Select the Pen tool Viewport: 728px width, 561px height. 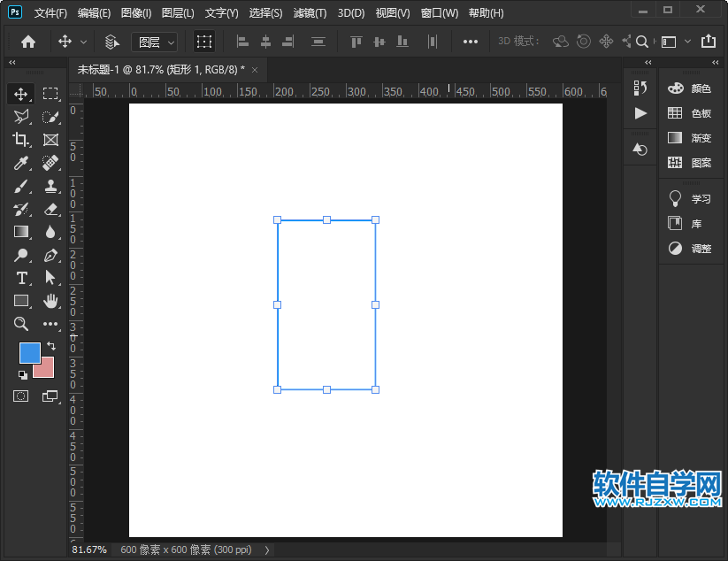(50, 255)
